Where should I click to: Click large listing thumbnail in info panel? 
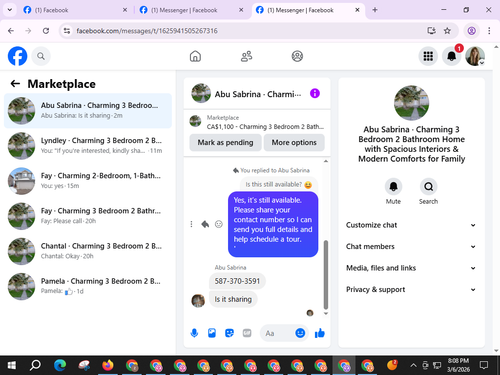pyautogui.click(x=411, y=103)
